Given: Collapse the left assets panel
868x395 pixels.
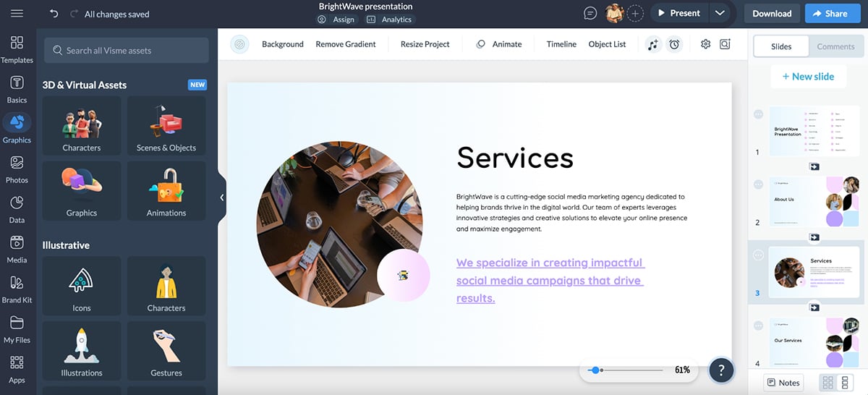Looking at the screenshot, I should (x=222, y=197).
